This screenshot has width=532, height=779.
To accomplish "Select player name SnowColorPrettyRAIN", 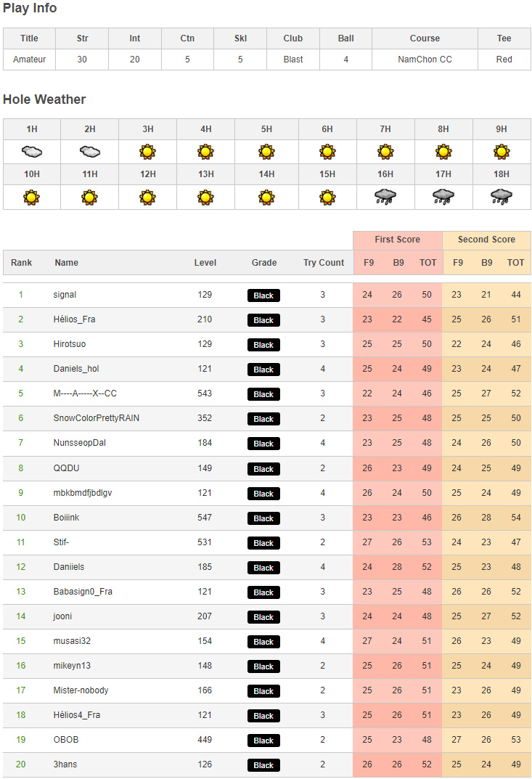I will click(x=97, y=418).
